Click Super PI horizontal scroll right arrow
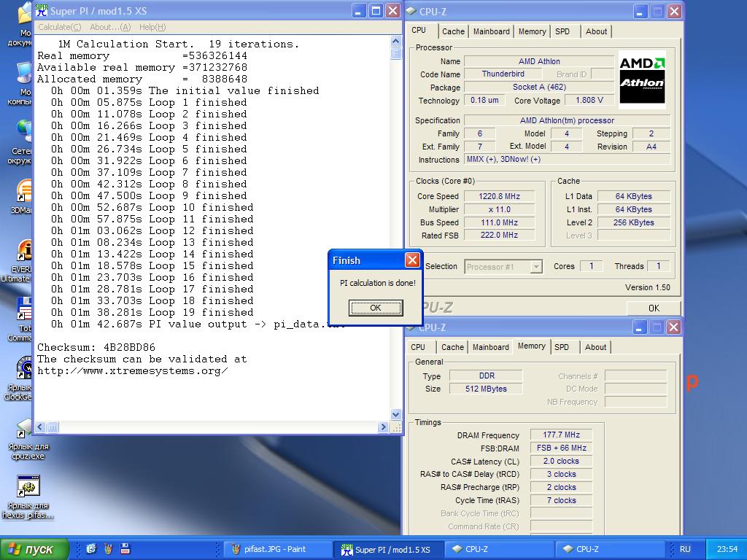The image size is (747, 560). [383, 427]
